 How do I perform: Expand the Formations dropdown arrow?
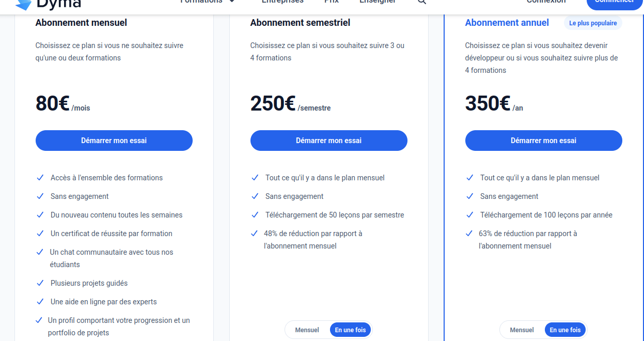click(x=232, y=2)
